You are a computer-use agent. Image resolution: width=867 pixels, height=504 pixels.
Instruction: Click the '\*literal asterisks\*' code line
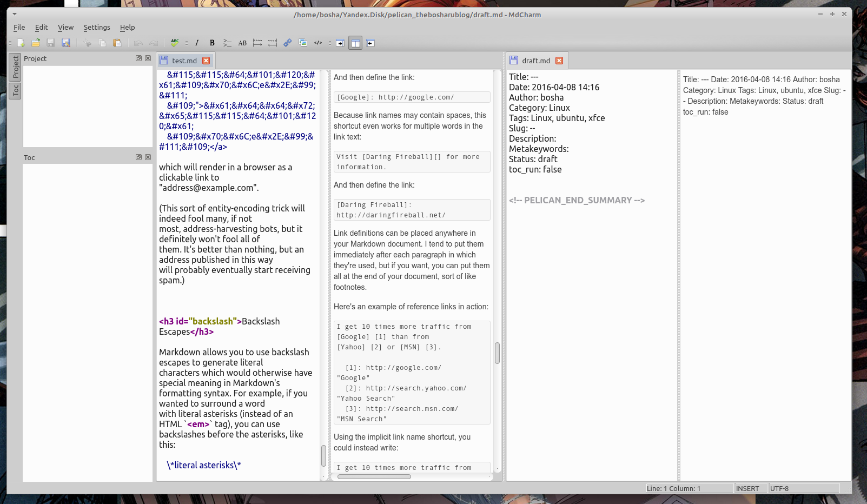[204, 465]
